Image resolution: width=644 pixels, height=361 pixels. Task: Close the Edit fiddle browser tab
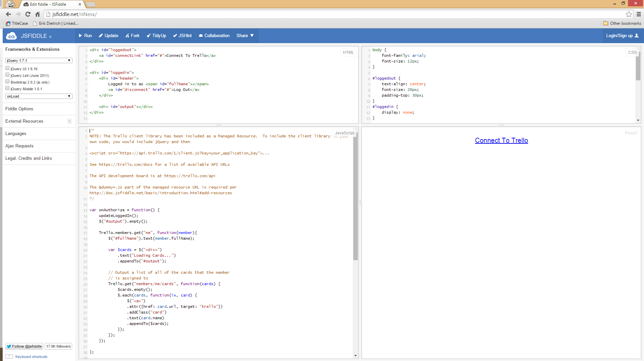click(80, 4)
